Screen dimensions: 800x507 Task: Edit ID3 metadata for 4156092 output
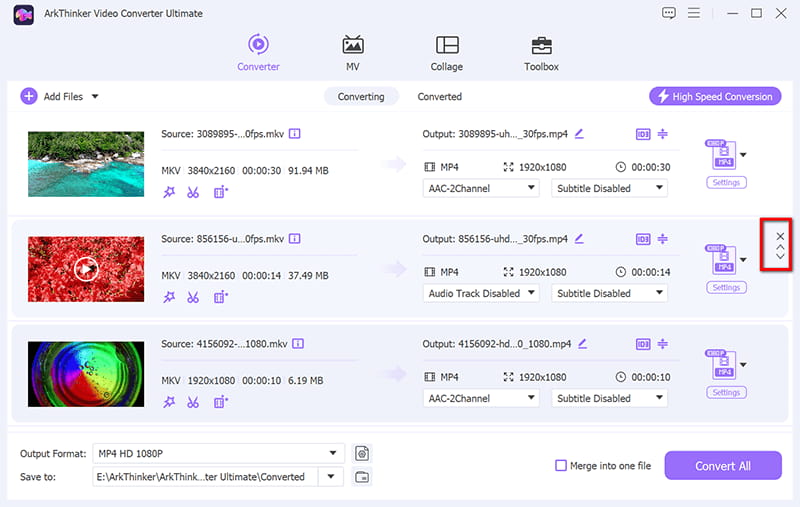tap(643, 344)
